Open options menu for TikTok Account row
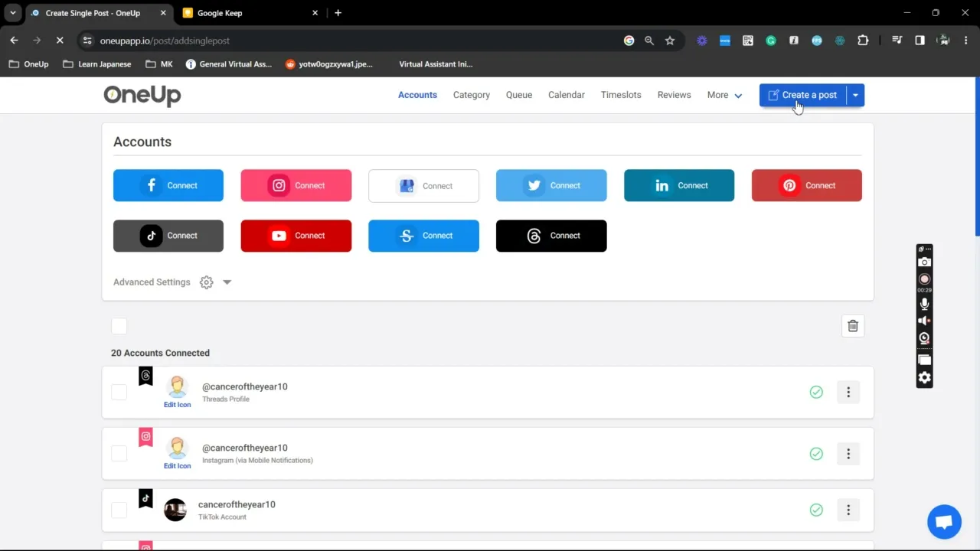Screen dimensions: 980x551 [x=848, y=510]
